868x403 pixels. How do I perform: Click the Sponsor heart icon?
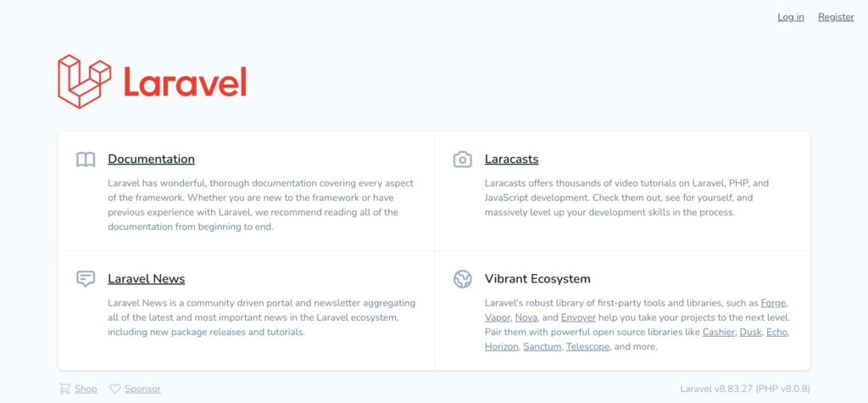[115, 389]
